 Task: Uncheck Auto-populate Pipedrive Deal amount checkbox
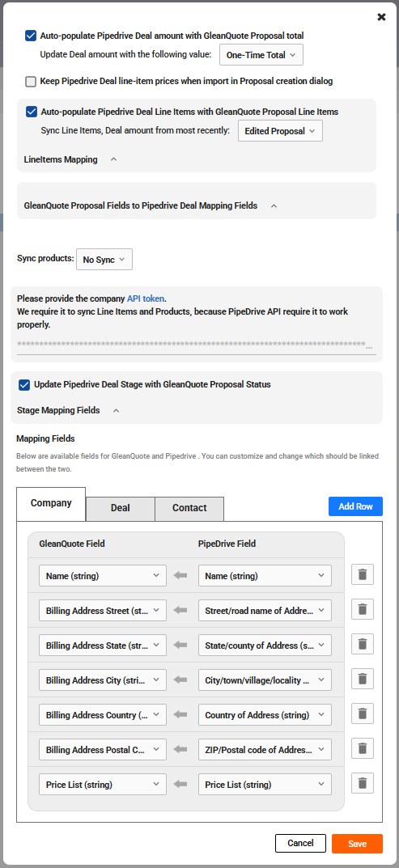[x=31, y=36]
